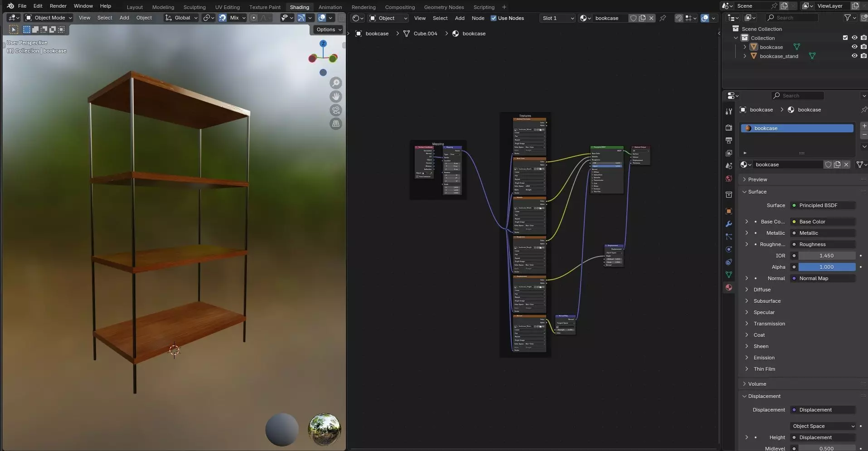The height and width of the screenshot is (451, 868).
Task: Open the Slot 1 dropdown
Action: tap(557, 18)
